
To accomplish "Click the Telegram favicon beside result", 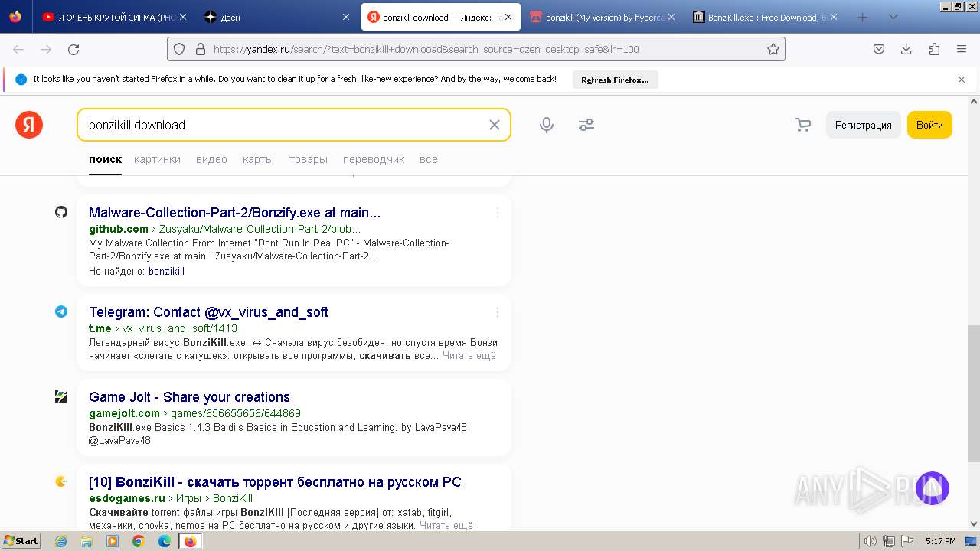I will click(61, 311).
